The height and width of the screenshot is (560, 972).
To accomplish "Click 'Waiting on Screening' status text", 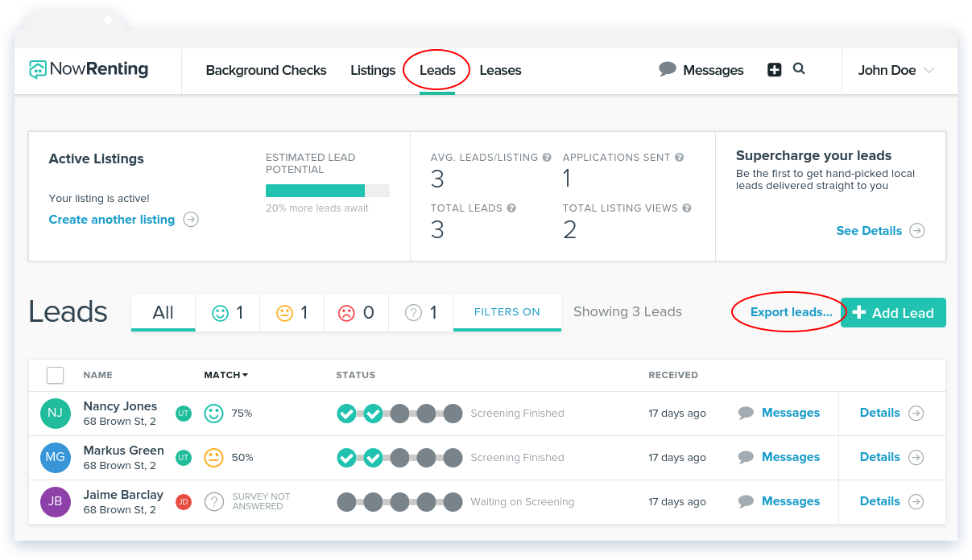I will pyautogui.click(x=523, y=502).
